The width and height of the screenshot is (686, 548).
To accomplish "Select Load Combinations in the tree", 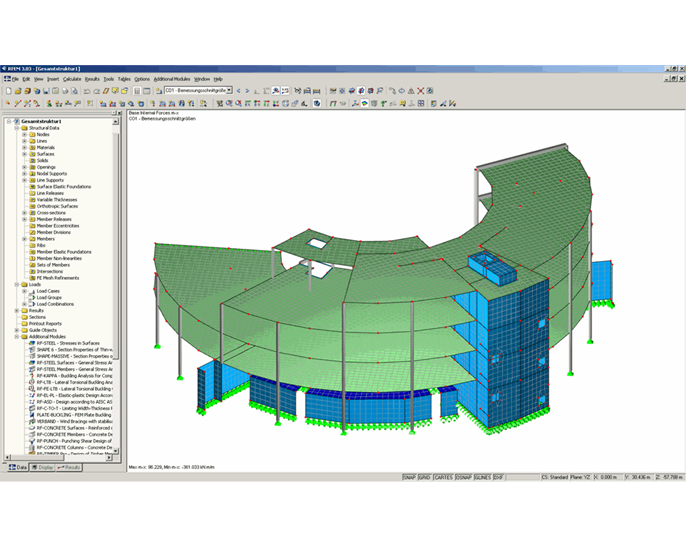I will pyautogui.click(x=55, y=304).
